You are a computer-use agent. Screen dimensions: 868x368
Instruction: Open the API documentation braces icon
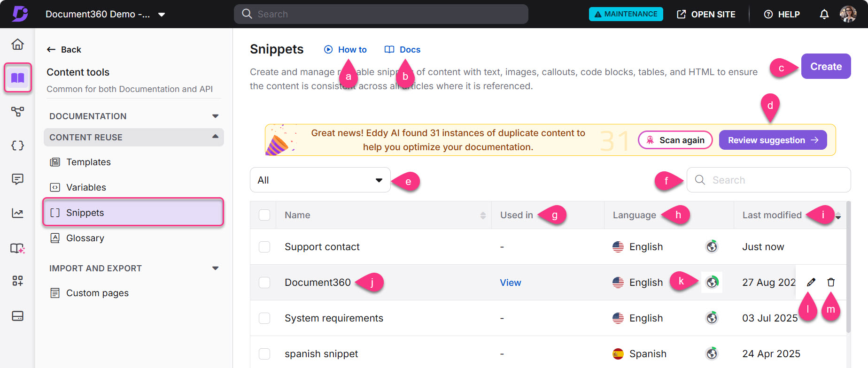(17, 146)
